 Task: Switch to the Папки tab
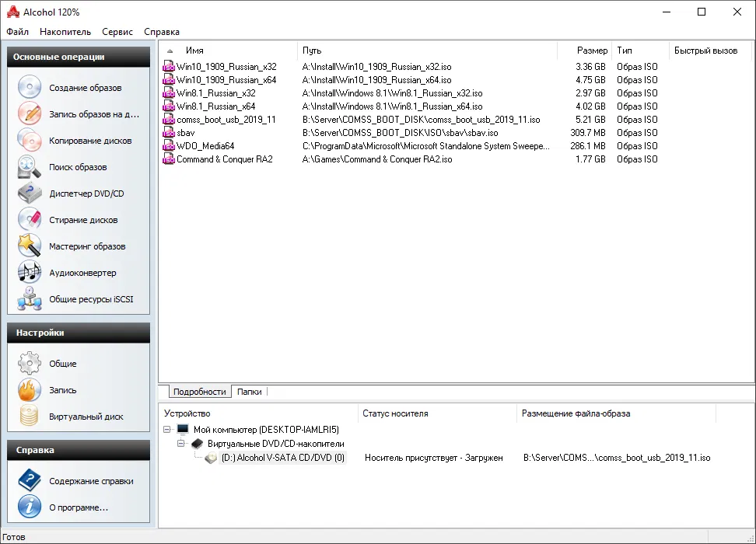[x=249, y=392]
